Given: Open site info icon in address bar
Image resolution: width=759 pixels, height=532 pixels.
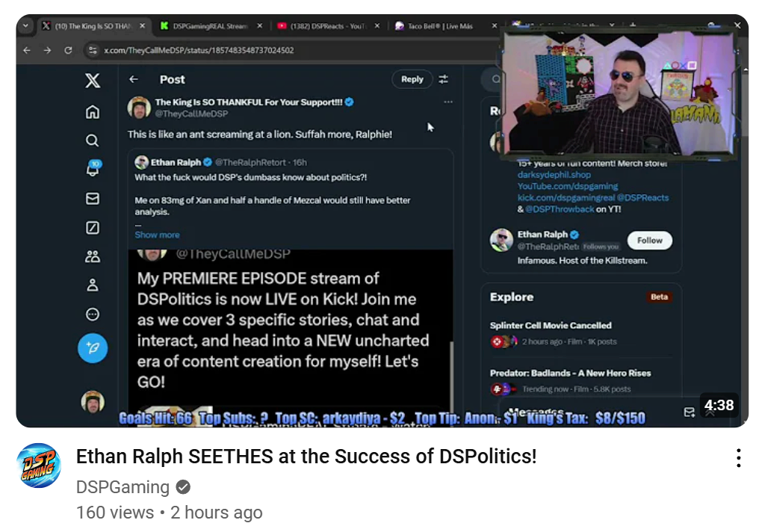Looking at the screenshot, I should [93, 50].
